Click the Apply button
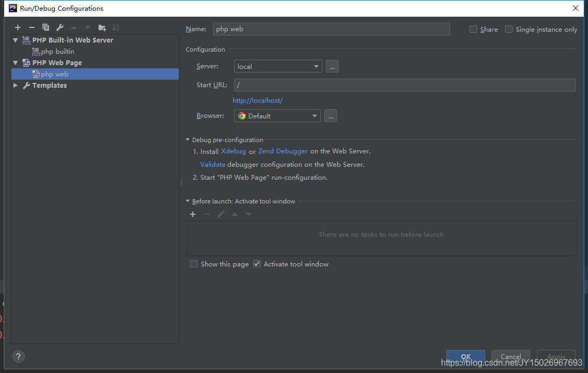588x373 pixels. pyautogui.click(x=556, y=356)
